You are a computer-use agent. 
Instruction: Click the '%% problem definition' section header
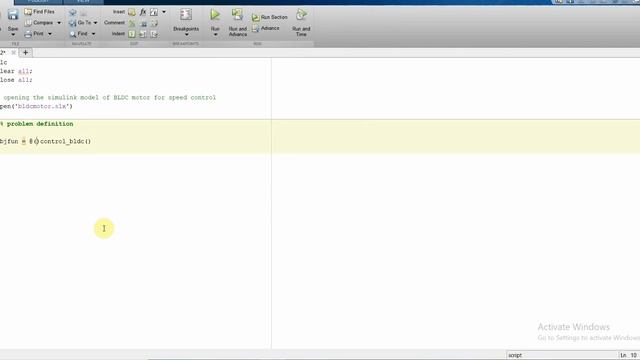37,124
